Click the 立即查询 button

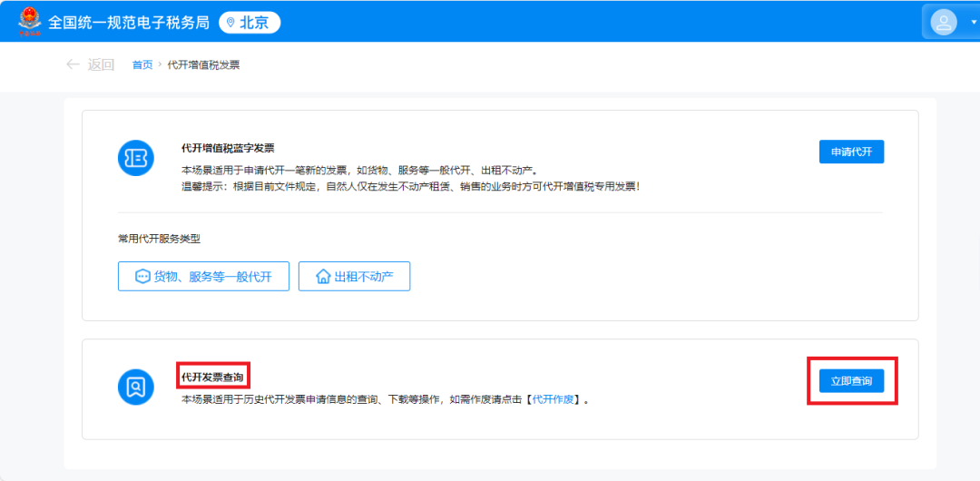click(851, 380)
